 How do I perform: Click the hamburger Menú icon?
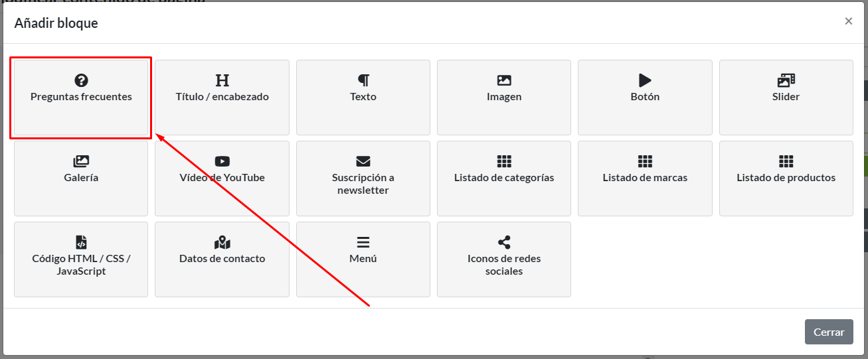tap(363, 242)
